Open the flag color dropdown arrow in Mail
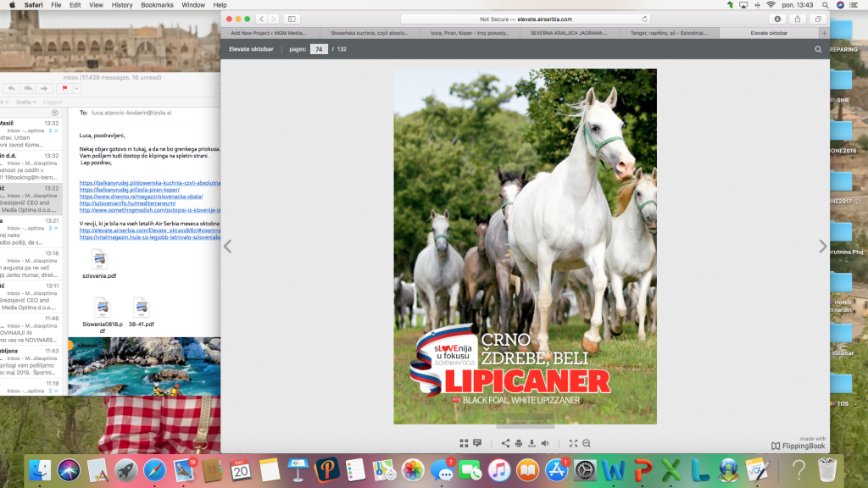868x488 pixels. [76, 88]
